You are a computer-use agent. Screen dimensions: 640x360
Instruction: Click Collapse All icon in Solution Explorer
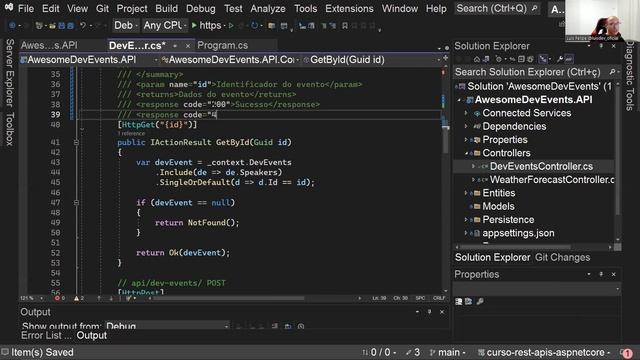point(521,59)
